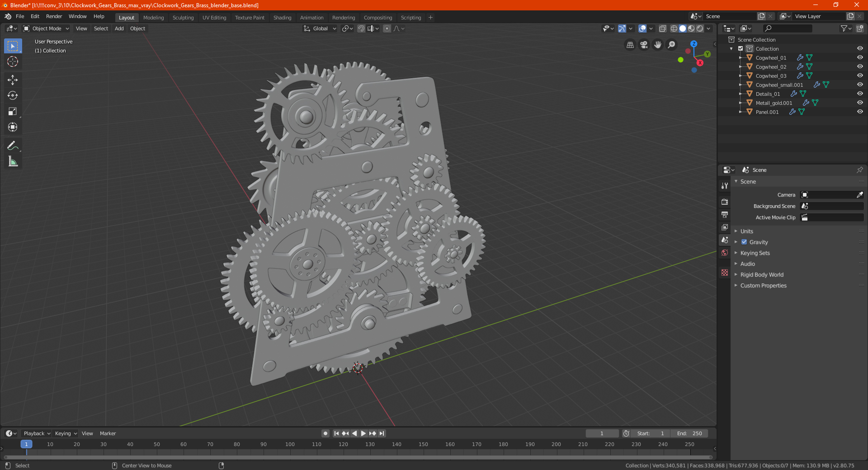
Task: Toggle snapping magnet in header
Action: tap(361, 28)
